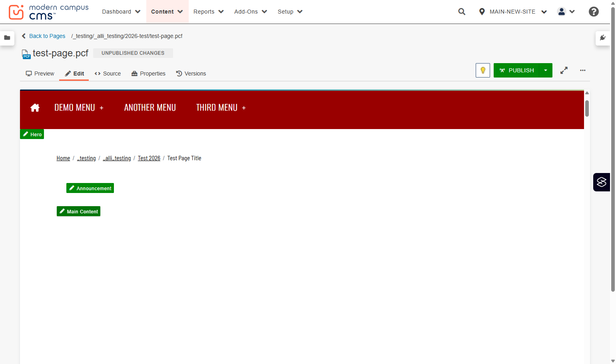Click the Modern Campus CMS logo
616x364 pixels.
(x=48, y=12)
